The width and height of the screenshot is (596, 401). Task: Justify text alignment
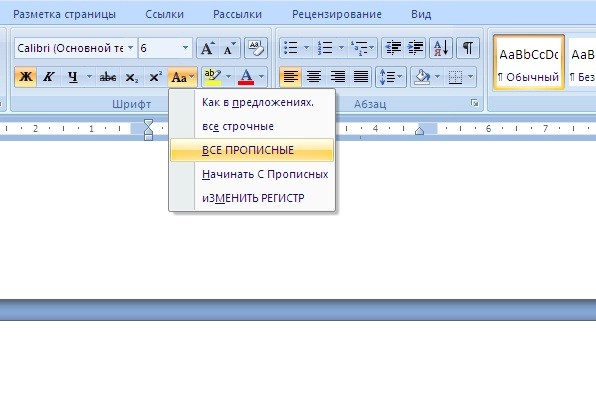coord(361,77)
